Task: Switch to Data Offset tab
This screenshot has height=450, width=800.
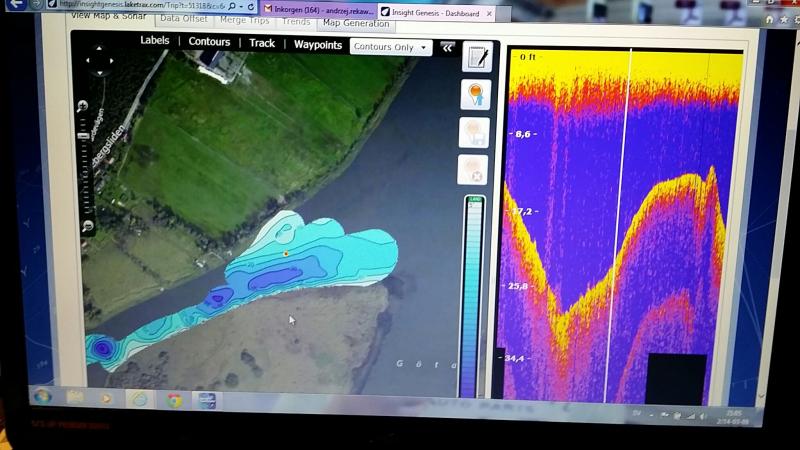Action: pos(184,18)
